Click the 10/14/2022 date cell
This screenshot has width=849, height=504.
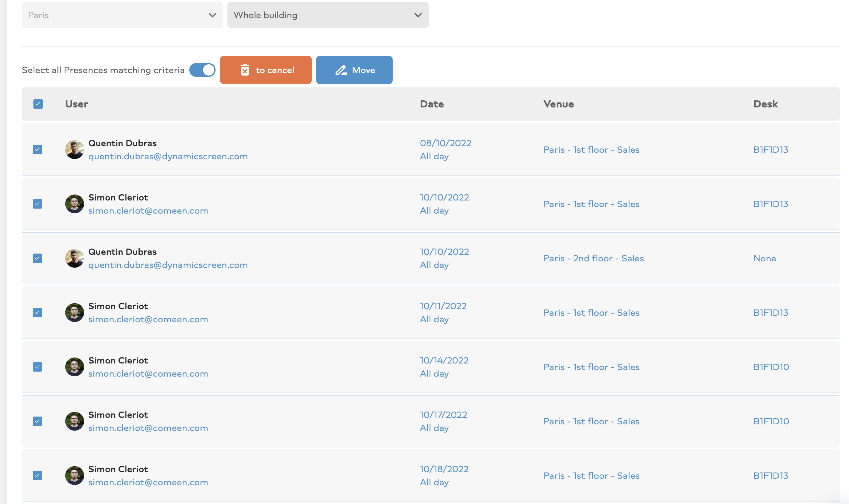[444, 360]
